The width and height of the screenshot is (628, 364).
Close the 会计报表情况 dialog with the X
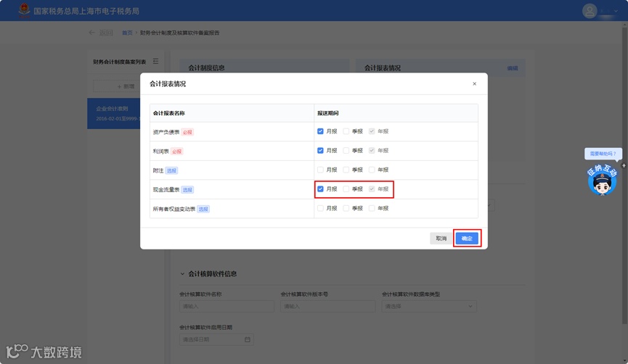click(474, 83)
